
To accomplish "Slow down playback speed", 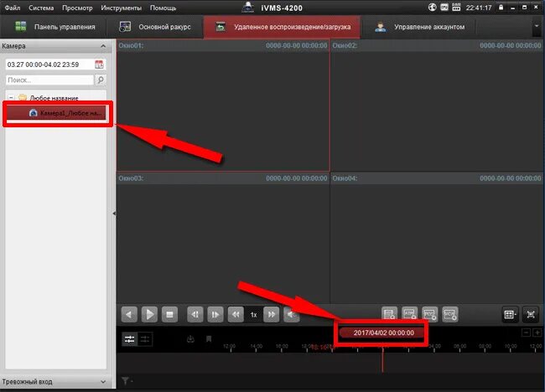I will tap(236, 315).
